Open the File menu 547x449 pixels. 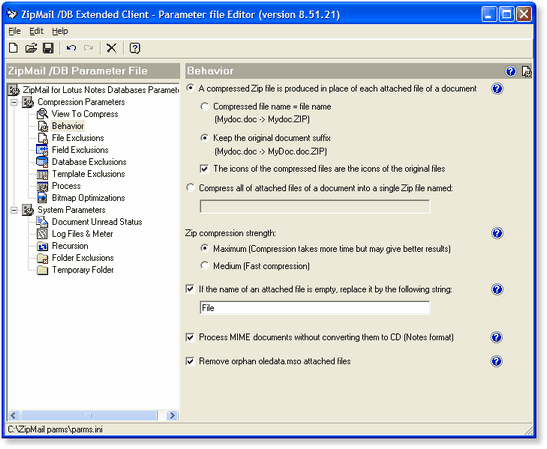pos(14,31)
